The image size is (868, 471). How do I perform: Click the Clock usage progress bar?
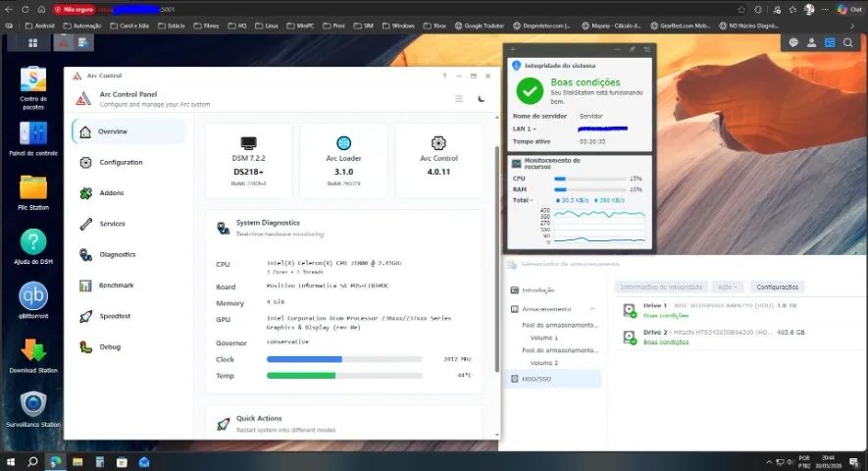coord(344,359)
